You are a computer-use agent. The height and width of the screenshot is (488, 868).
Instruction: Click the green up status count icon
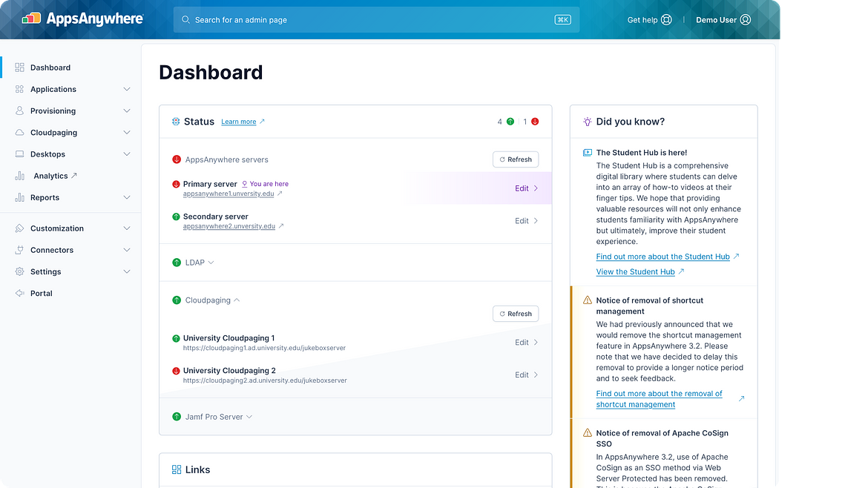click(510, 122)
